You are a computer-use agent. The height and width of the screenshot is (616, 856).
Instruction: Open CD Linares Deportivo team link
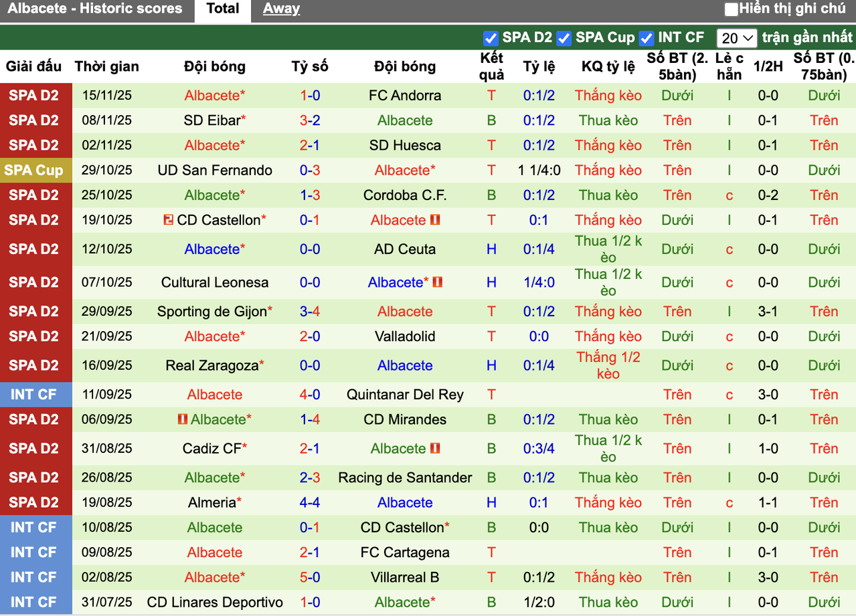tap(215, 602)
